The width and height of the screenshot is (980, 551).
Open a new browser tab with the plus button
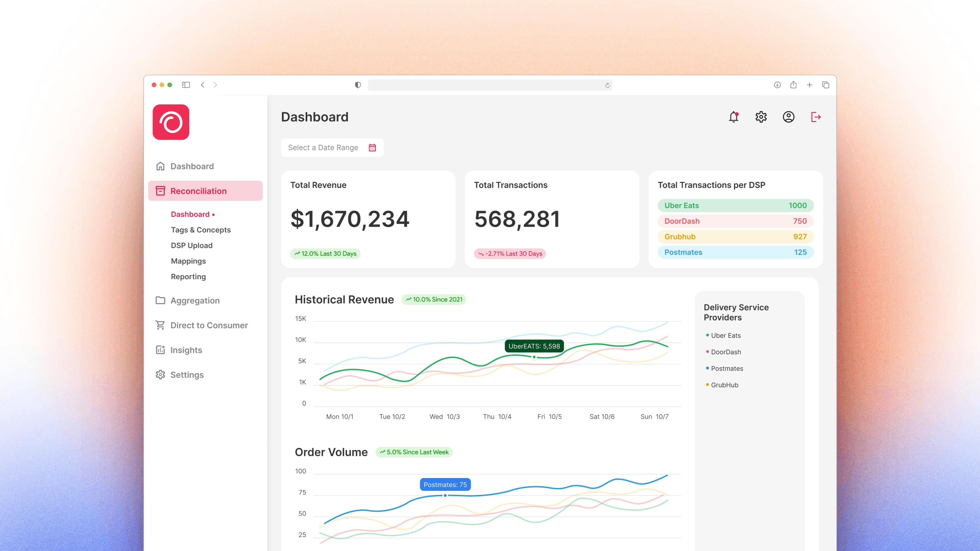(810, 85)
